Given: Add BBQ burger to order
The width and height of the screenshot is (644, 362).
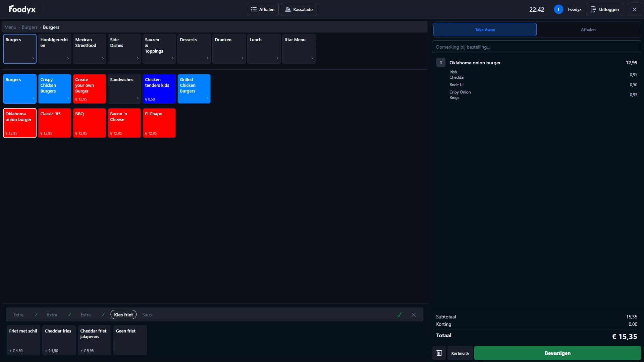Looking at the screenshot, I should [90, 123].
